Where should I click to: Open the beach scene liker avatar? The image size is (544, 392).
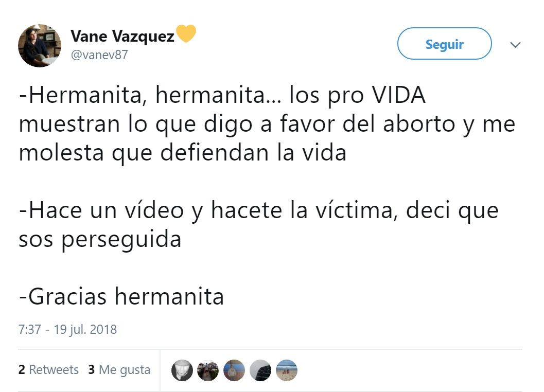point(287,370)
